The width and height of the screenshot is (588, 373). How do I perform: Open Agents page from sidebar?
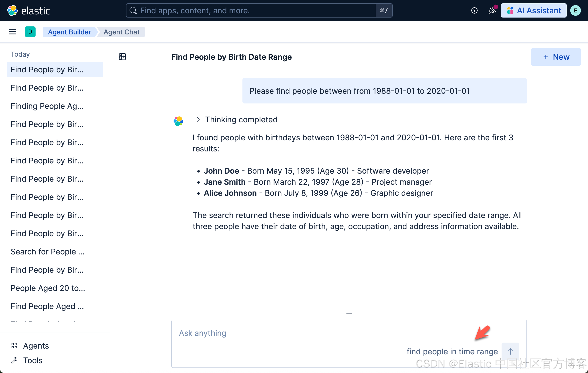coord(36,346)
